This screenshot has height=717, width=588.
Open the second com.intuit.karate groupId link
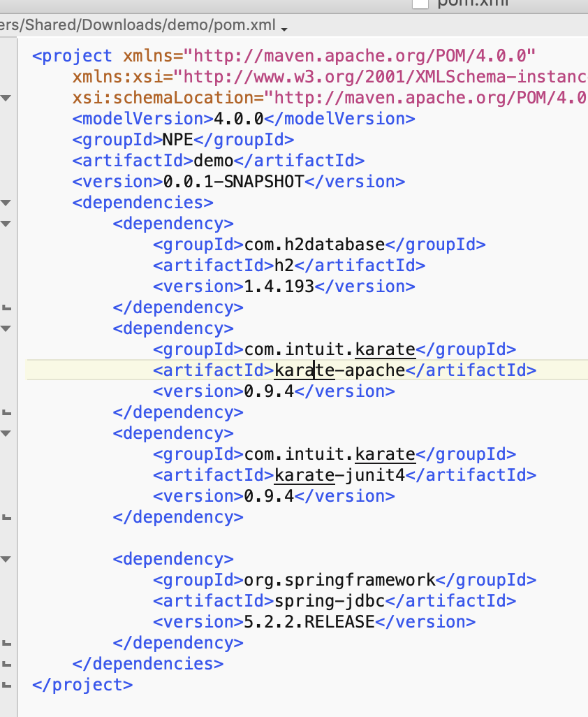[x=385, y=454]
